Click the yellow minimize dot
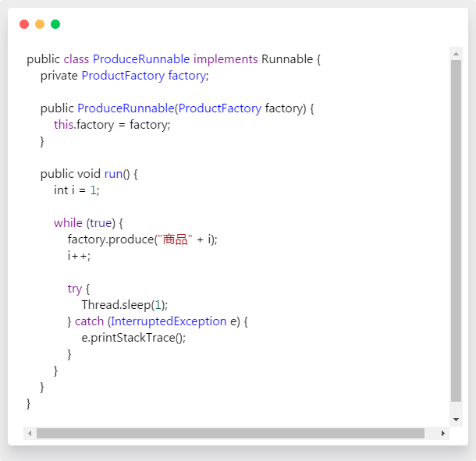The image size is (476, 461). tap(40, 24)
